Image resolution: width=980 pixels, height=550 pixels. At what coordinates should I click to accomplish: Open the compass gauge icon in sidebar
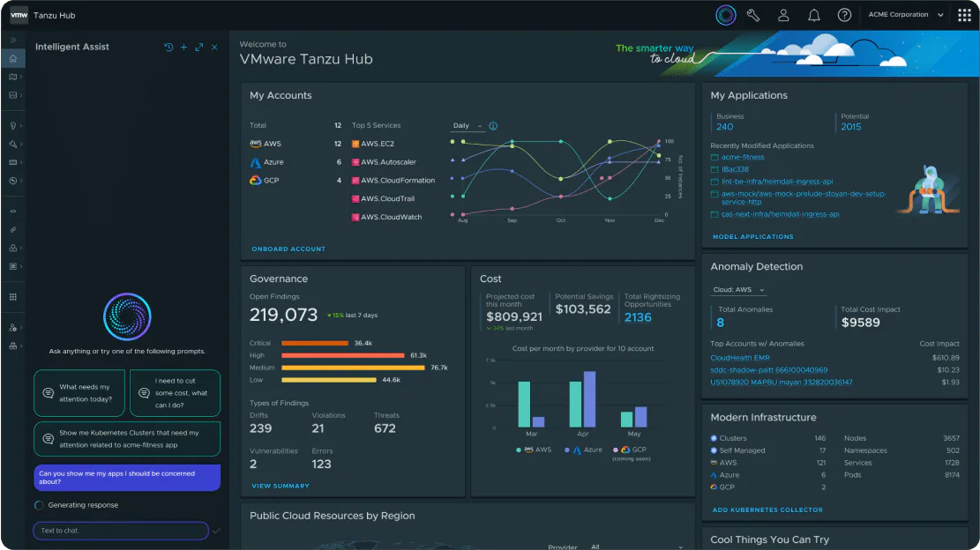[x=12, y=181]
